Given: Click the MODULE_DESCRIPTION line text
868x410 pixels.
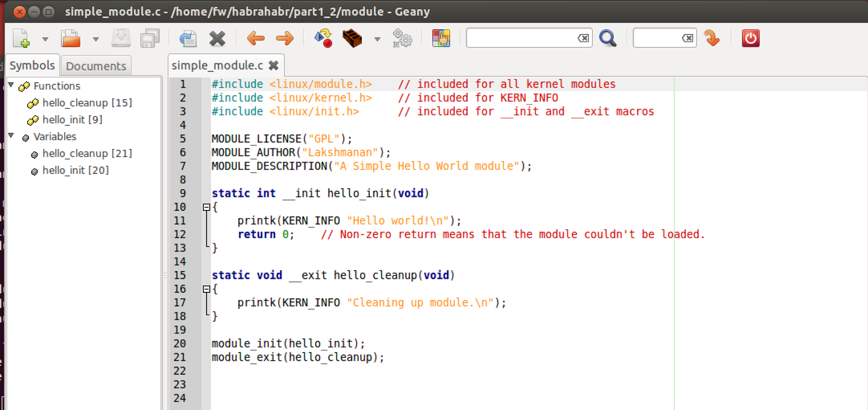Looking at the screenshot, I should point(372,166).
